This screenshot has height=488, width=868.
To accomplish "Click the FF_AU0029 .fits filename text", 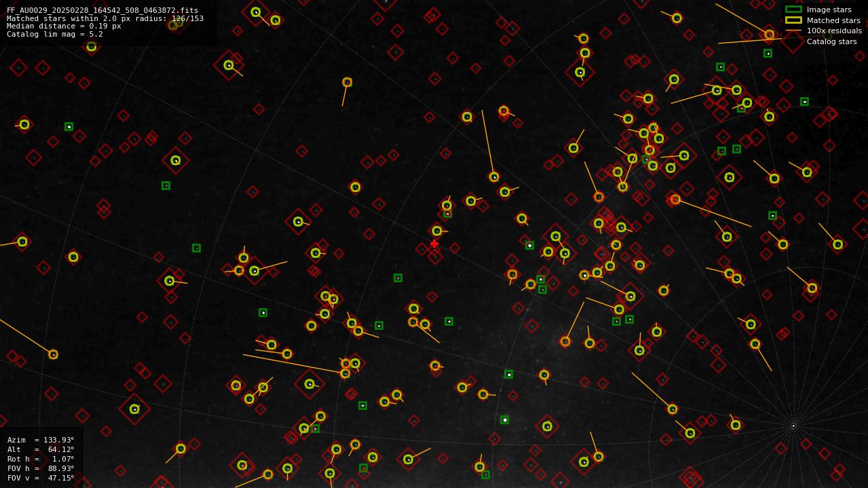I will click(x=102, y=10).
